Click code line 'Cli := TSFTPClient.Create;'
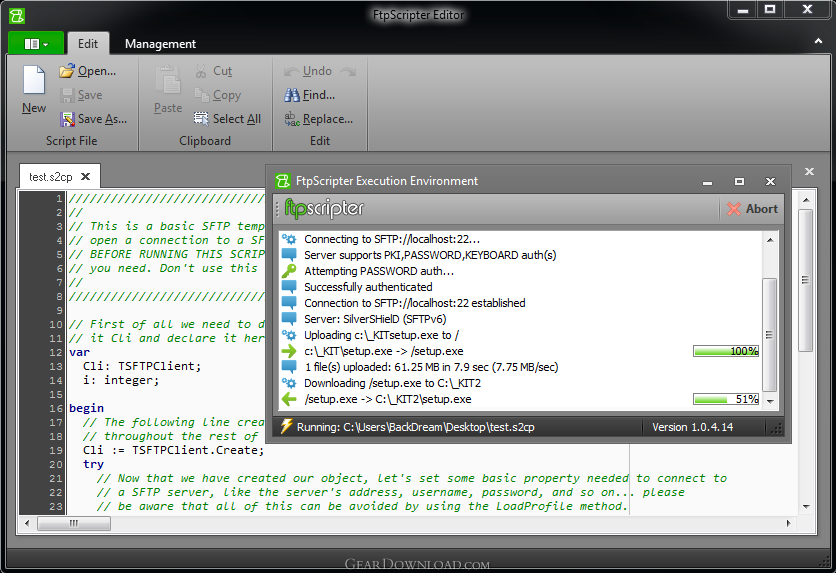Viewport: 836px width, 573px height. click(x=173, y=450)
